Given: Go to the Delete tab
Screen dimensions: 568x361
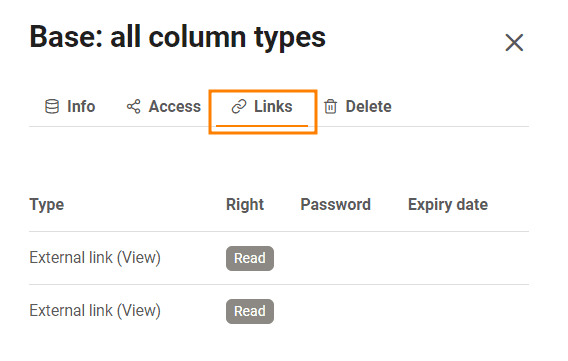Looking at the screenshot, I should tap(358, 106).
